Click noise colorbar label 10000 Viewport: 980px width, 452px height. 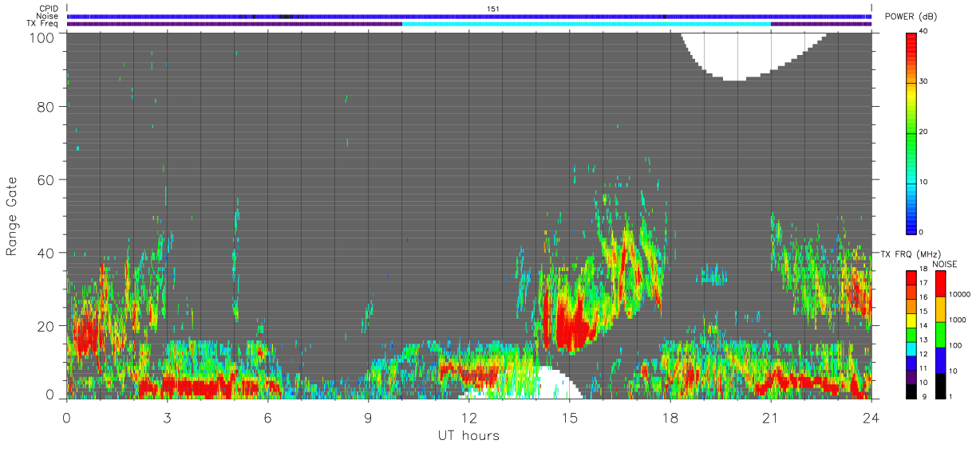click(x=959, y=294)
